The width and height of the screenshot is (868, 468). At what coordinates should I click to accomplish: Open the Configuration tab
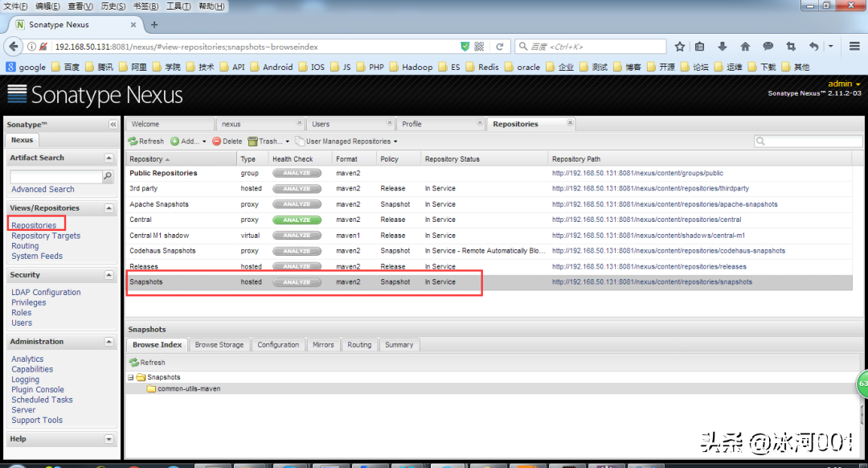pos(278,344)
